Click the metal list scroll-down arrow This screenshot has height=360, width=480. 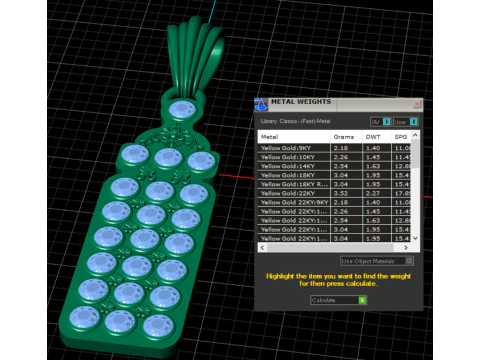(415, 238)
